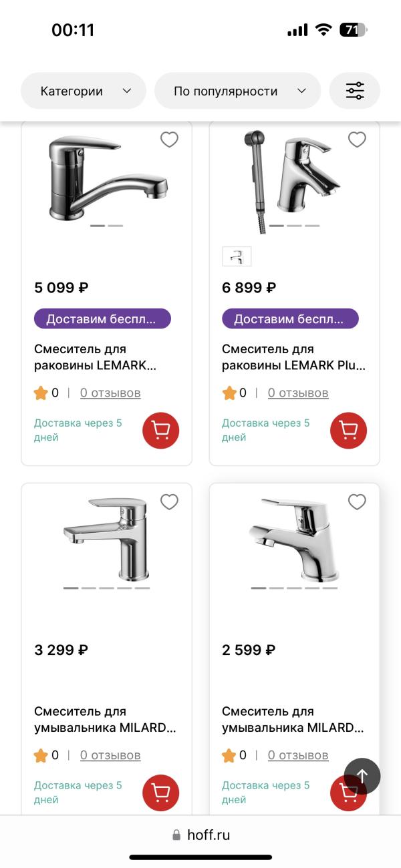Tap the star rating of 2 599 ₽ faucet
The width and height of the screenshot is (401, 868).
tap(229, 755)
